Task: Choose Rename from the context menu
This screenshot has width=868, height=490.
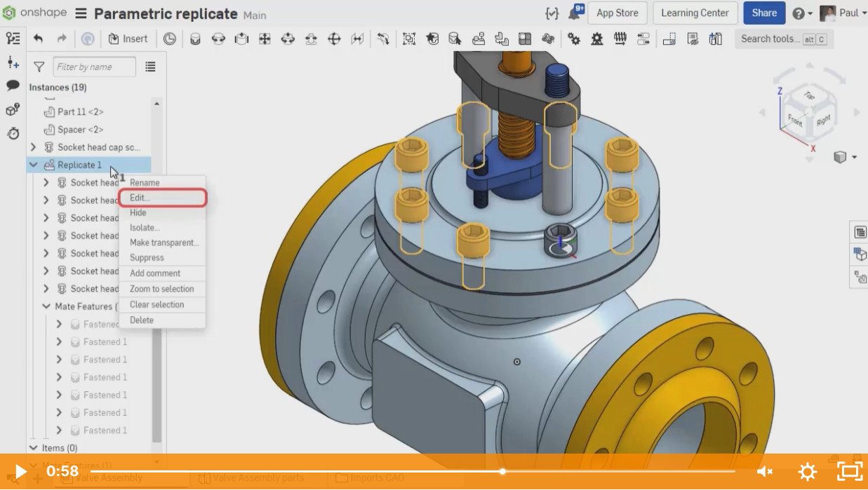Action: click(145, 182)
